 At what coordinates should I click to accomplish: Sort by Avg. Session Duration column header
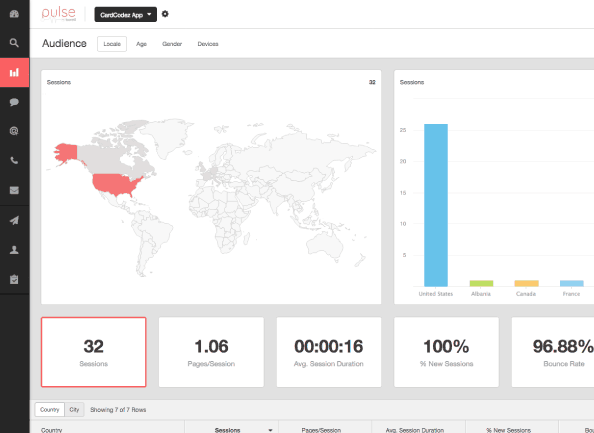coord(415,430)
